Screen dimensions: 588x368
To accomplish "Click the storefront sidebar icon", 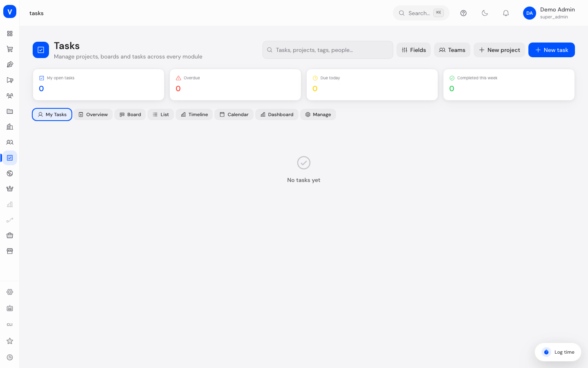I will (10, 251).
